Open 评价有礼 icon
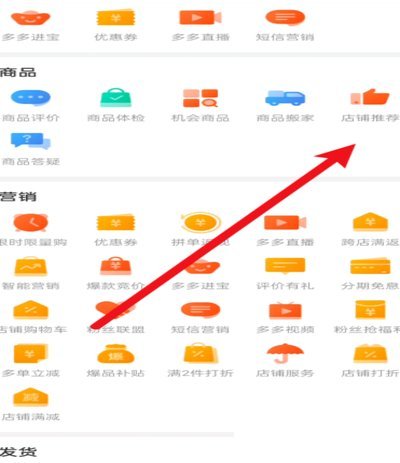The width and height of the screenshot is (400, 463). click(285, 266)
